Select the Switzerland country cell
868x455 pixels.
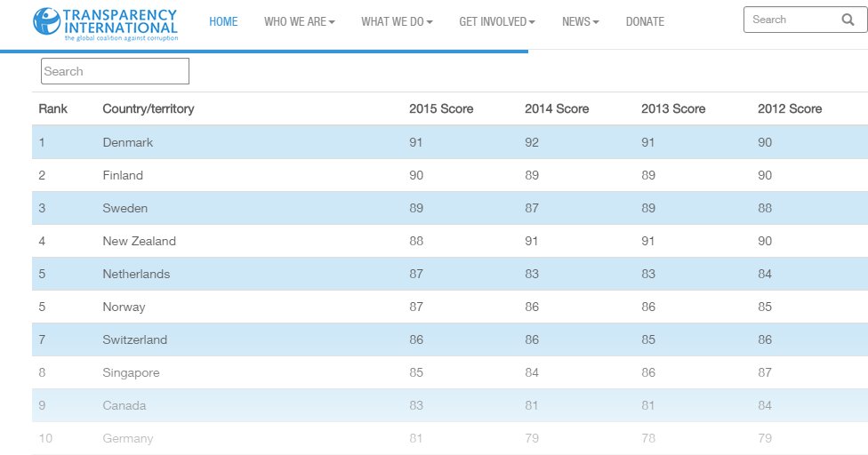135,339
